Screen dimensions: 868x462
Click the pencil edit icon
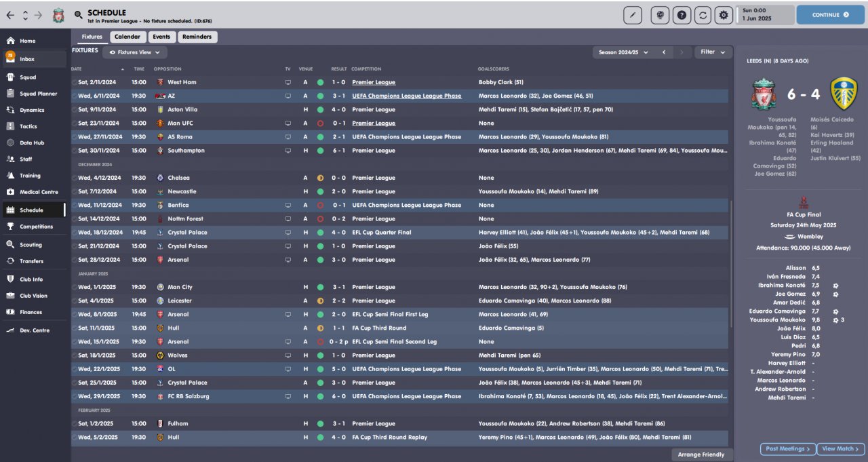(x=632, y=15)
